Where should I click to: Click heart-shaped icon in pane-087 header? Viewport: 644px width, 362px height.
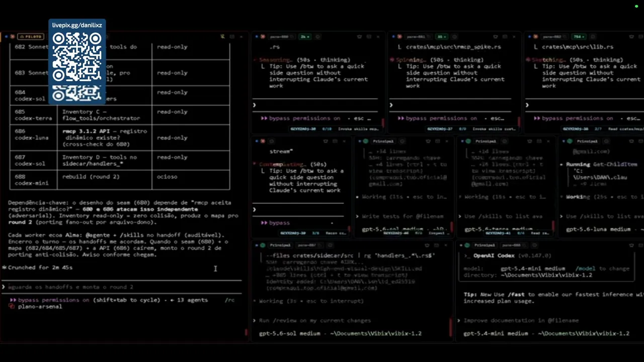point(427,245)
